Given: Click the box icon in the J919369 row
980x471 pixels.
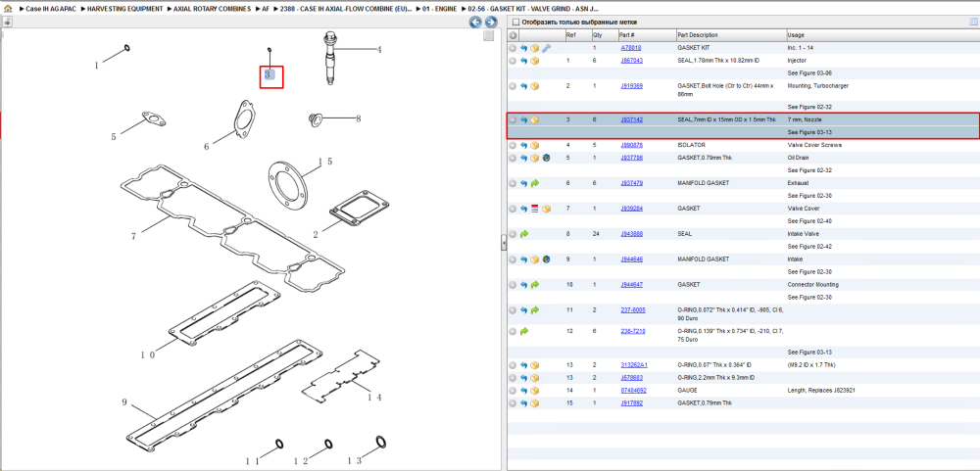Looking at the screenshot, I should click(x=535, y=86).
